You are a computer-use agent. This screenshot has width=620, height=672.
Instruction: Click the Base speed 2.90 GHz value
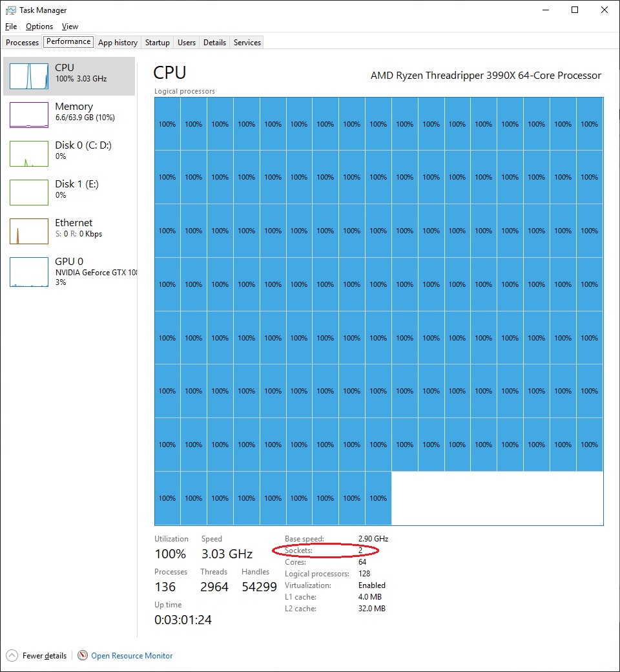[x=373, y=539]
